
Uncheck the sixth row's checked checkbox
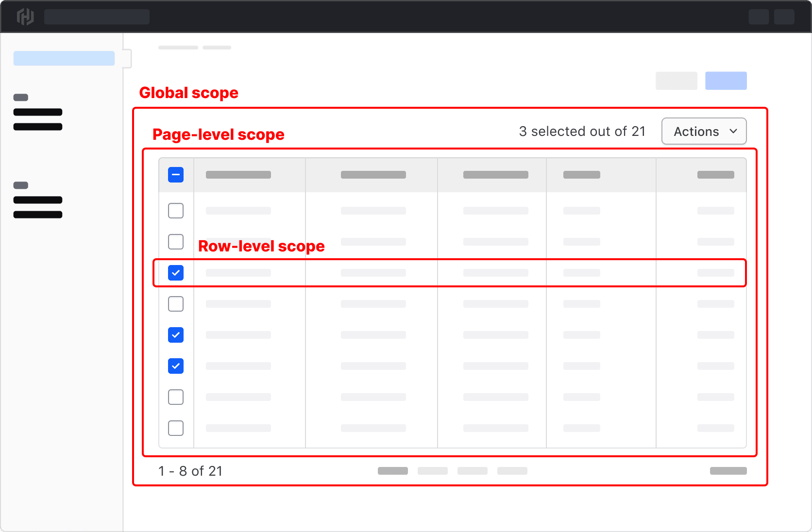[x=176, y=366]
